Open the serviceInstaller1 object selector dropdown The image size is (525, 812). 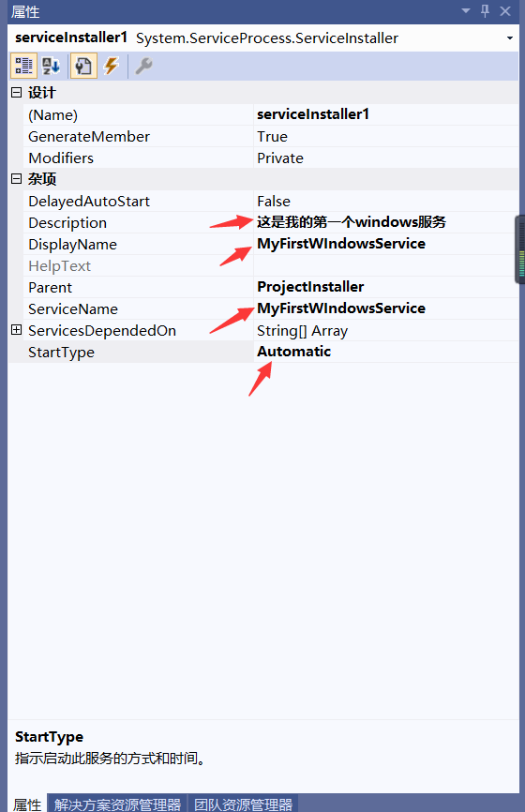[x=510, y=38]
